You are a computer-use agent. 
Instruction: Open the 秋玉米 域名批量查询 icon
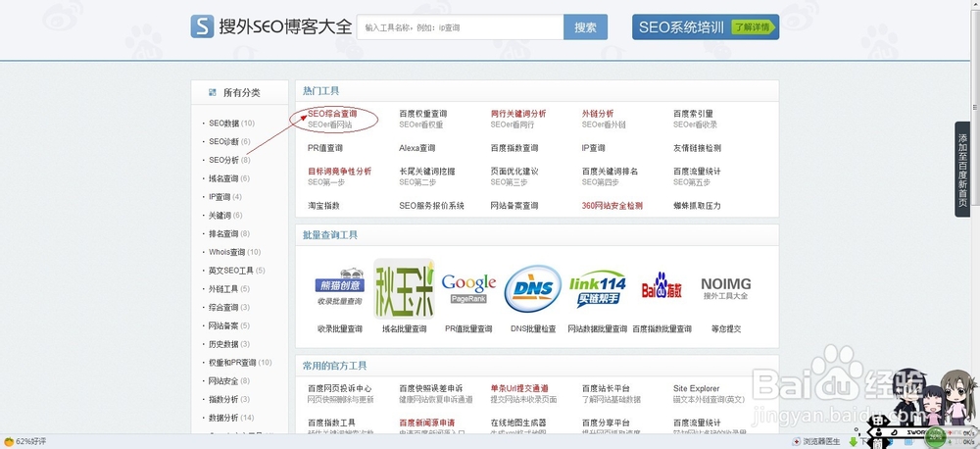coord(404,288)
